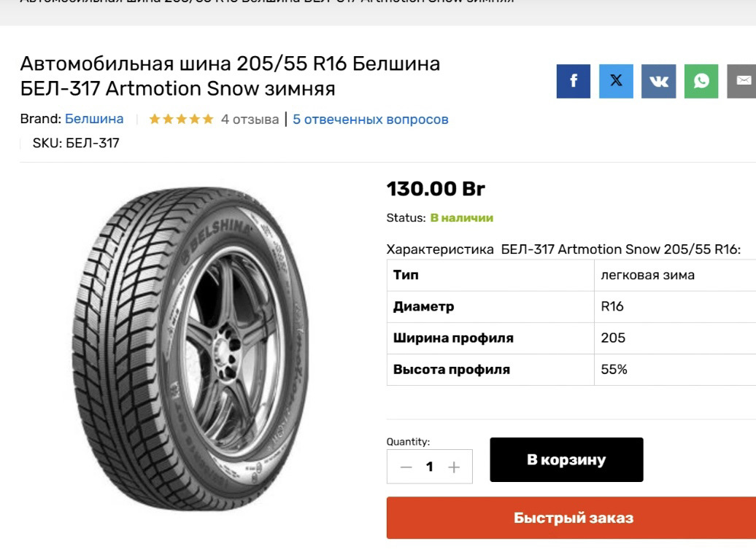Add tire with В корзину button

pos(566,459)
